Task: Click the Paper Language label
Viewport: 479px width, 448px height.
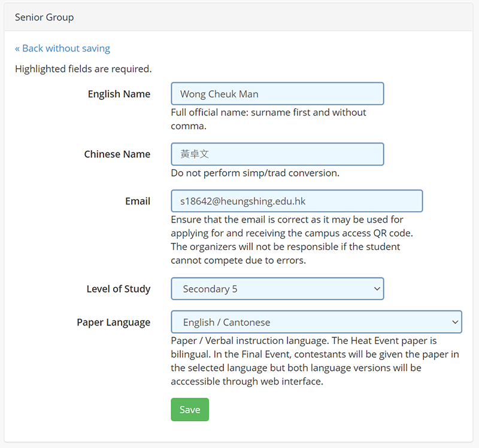Action: 113,322
